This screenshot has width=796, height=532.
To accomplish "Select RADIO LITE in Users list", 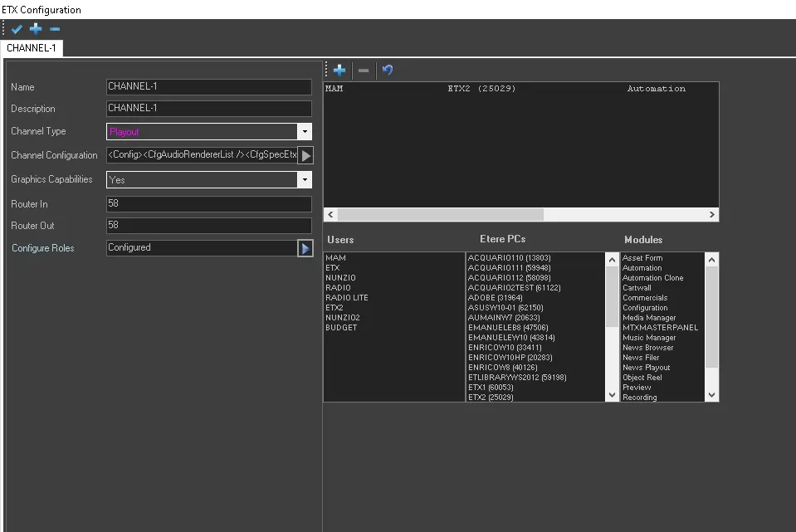I will click(x=347, y=298).
